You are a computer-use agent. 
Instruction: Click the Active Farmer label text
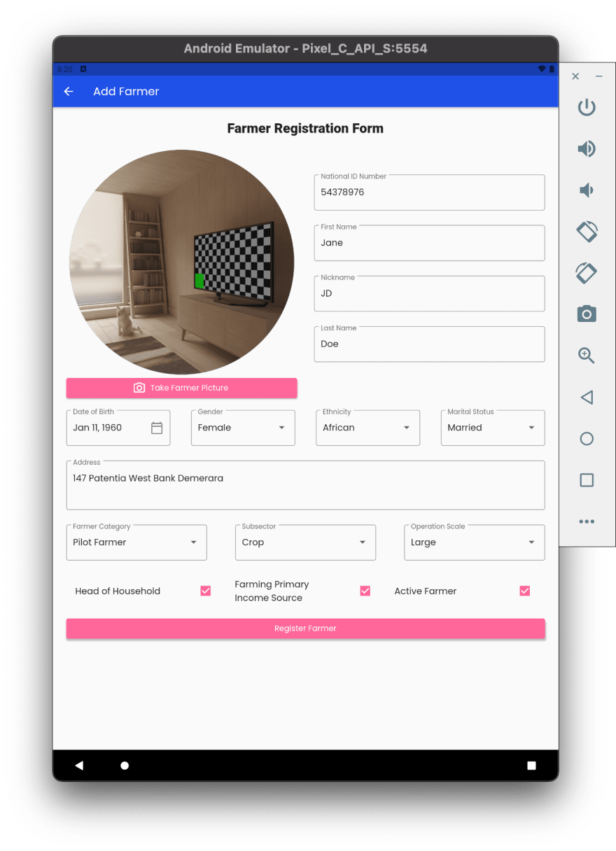click(426, 591)
